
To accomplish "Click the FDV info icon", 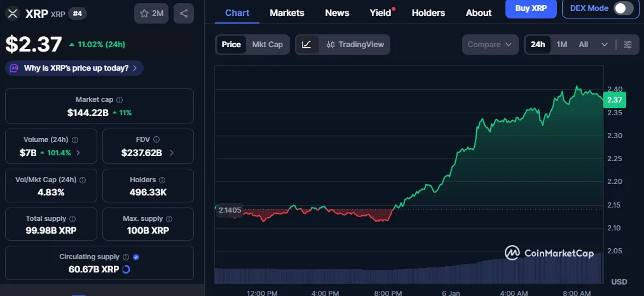I will (156, 140).
